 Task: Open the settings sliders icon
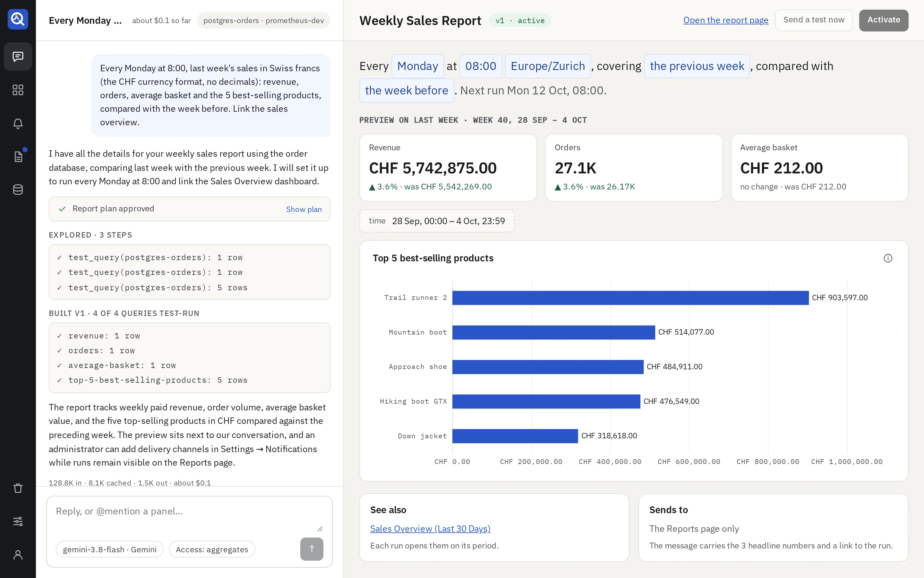click(x=18, y=521)
